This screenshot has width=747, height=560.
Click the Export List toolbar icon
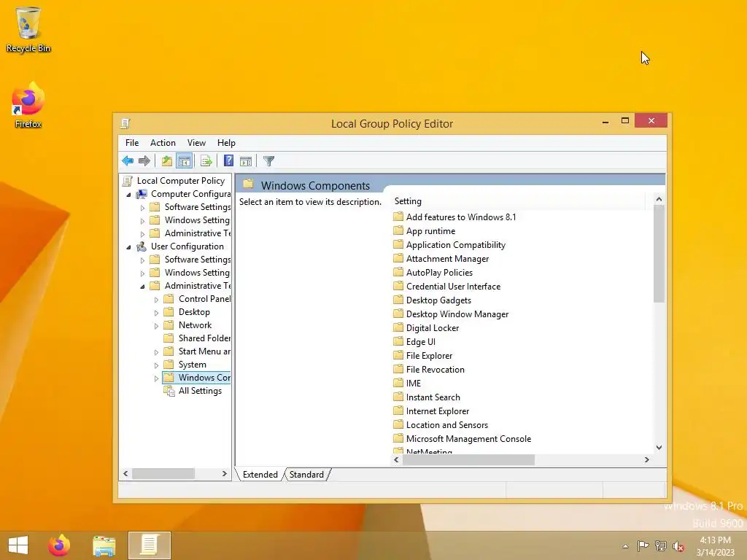pos(206,161)
